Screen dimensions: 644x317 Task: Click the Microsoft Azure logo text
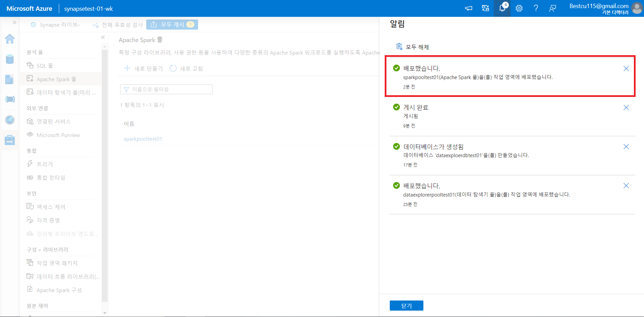pos(29,8)
